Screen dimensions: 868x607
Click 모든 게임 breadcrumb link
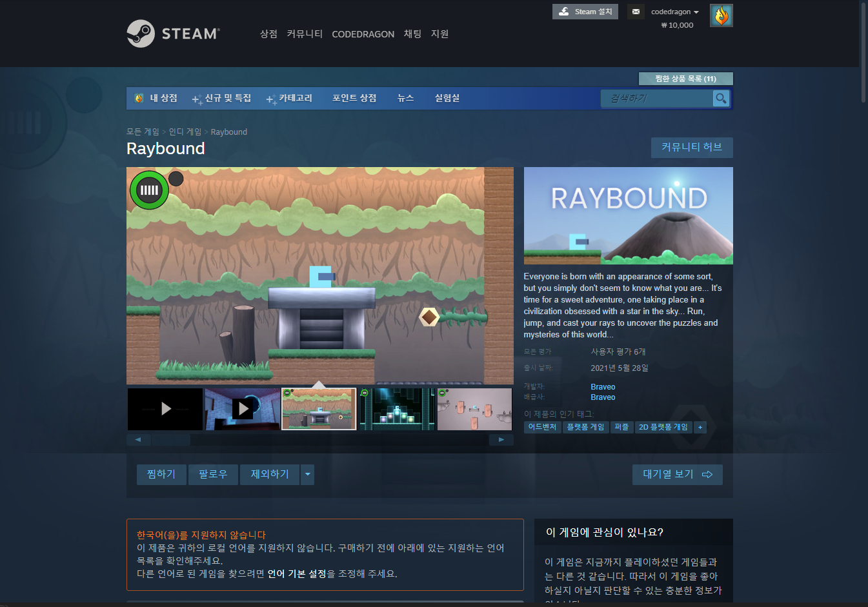pos(143,132)
